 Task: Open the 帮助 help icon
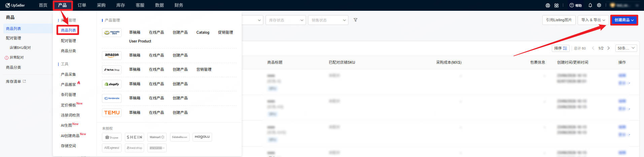tap(575, 5)
